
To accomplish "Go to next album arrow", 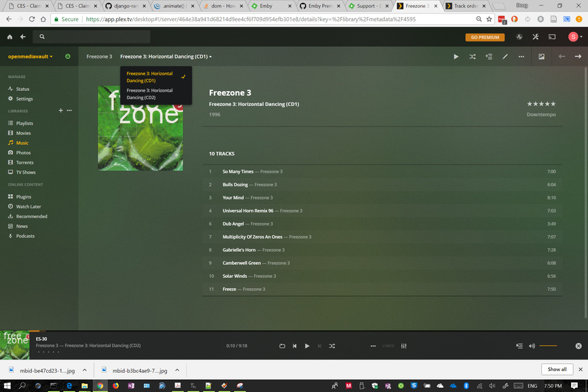I will pos(578,56).
